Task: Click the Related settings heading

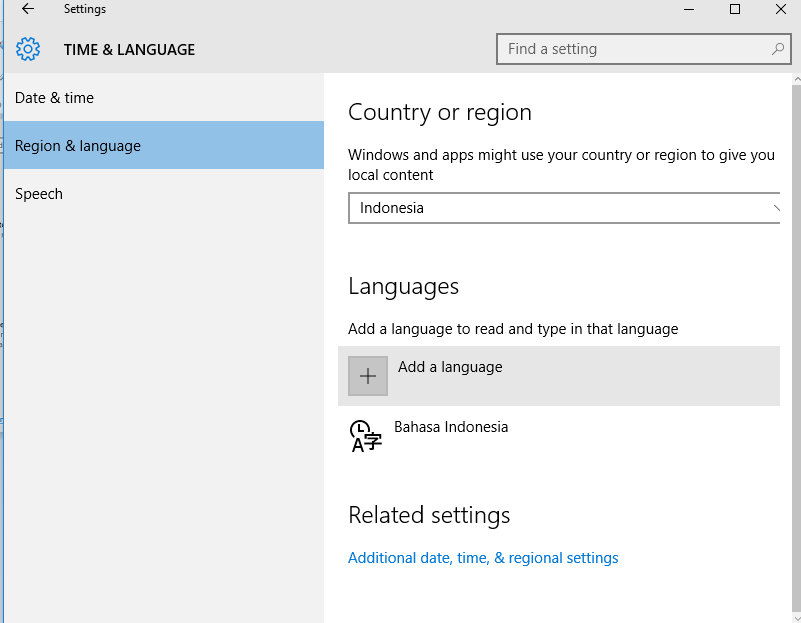Action: 429,515
